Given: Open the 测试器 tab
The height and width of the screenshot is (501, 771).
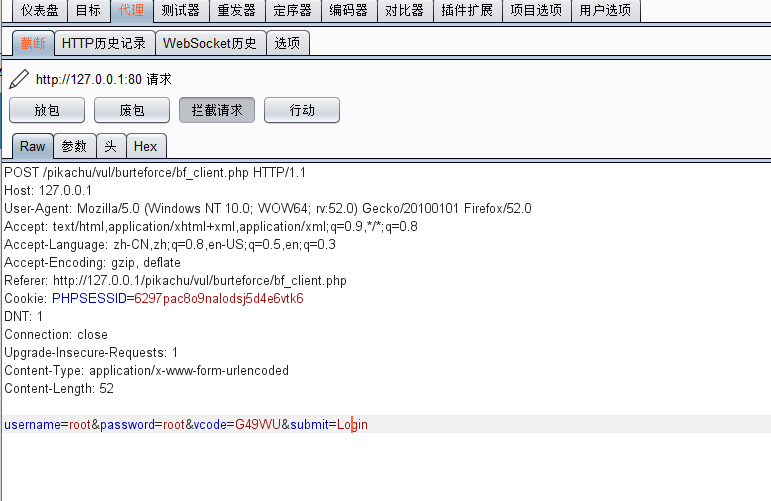Looking at the screenshot, I should point(181,10).
